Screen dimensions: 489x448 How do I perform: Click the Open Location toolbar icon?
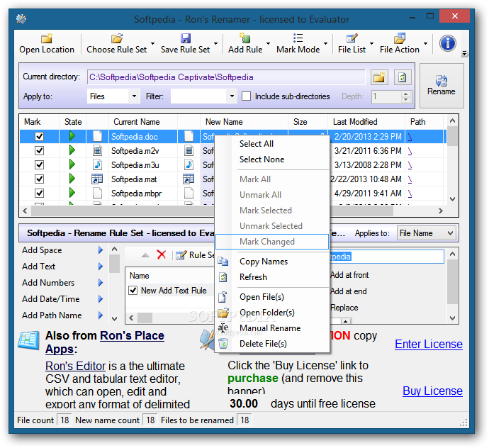pos(47,38)
